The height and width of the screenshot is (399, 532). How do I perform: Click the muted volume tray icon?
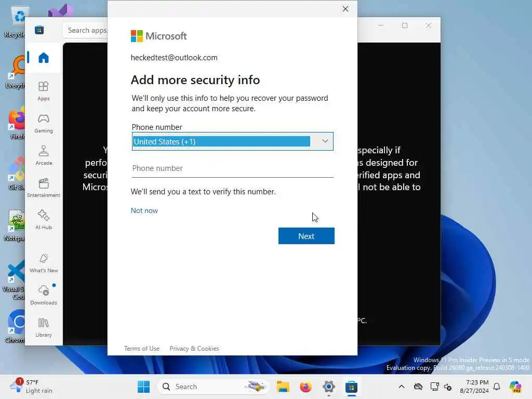(448, 387)
